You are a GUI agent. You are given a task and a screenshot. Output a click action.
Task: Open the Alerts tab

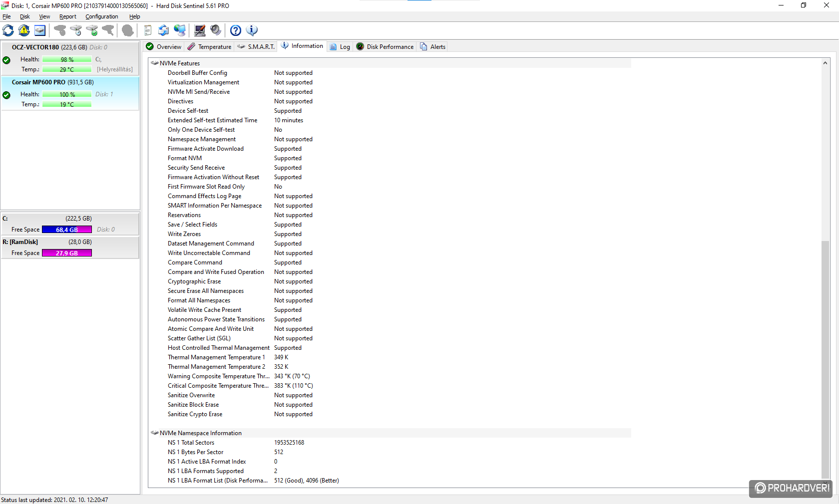[432, 46]
